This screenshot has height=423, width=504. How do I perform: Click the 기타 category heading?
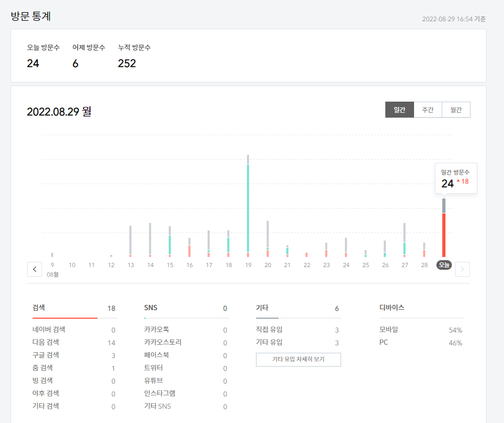coord(262,308)
